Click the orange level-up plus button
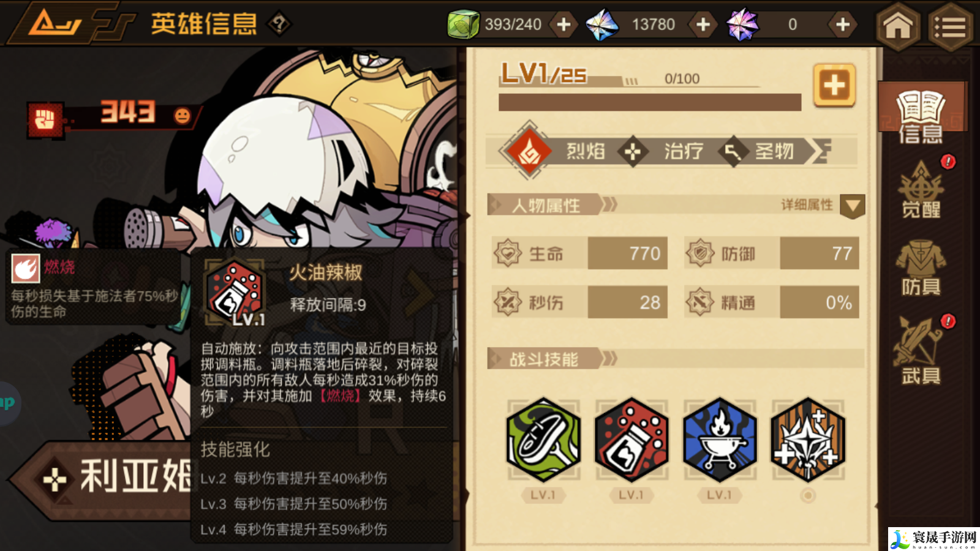Image resolution: width=980 pixels, height=551 pixels. (x=834, y=85)
